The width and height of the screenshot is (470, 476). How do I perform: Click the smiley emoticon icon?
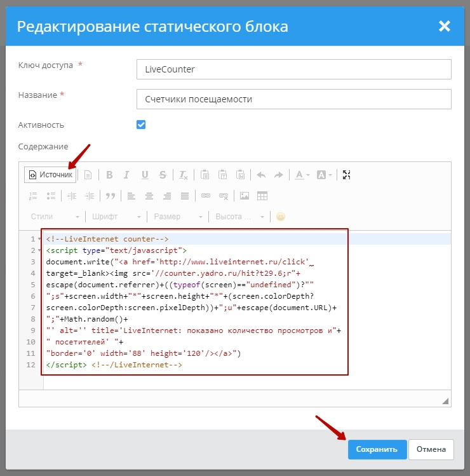[x=281, y=217]
